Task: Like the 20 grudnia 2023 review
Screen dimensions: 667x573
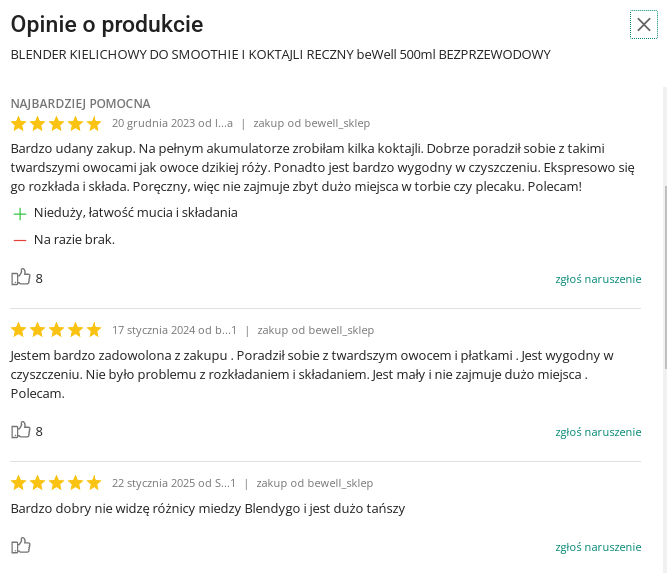Action: coord(20,277)
